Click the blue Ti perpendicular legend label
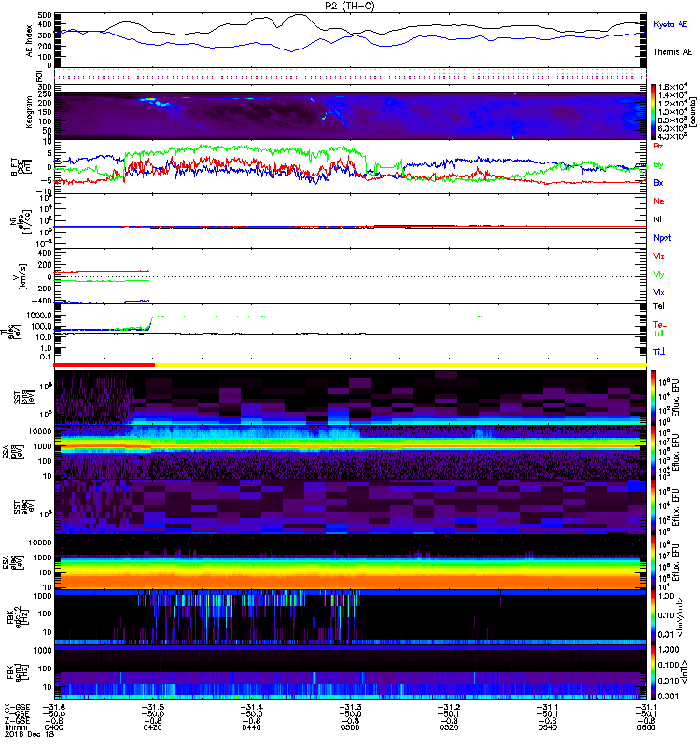Image resolution: width=700 pixels, height=747 pixels. tap(660, 352)
